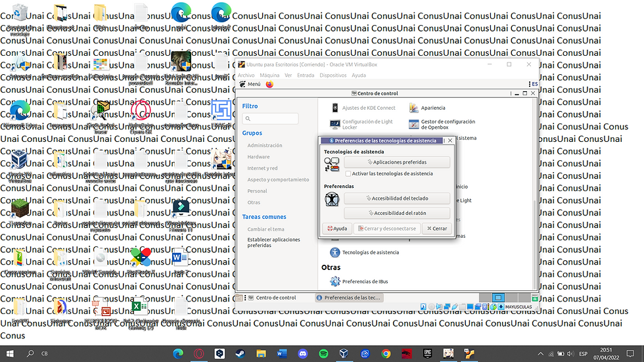The image size is (644, 362).
Task: Select Administración group in Centro de control
Action: [265, 145]
